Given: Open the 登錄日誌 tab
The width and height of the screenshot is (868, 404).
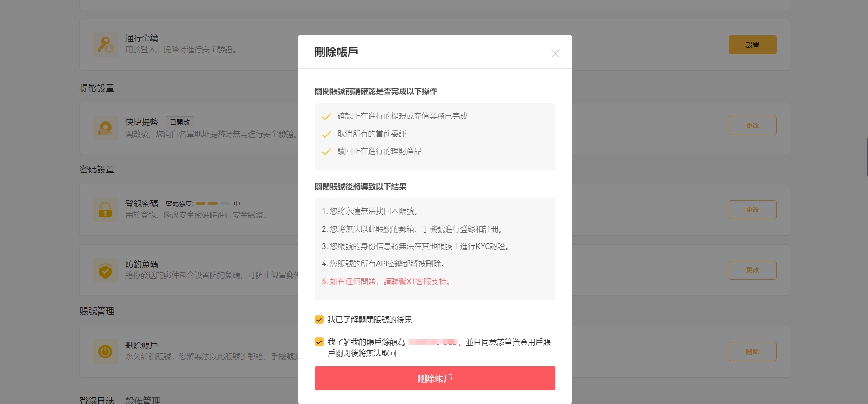Looking at the screenshot, I should (x=97, y=400).
